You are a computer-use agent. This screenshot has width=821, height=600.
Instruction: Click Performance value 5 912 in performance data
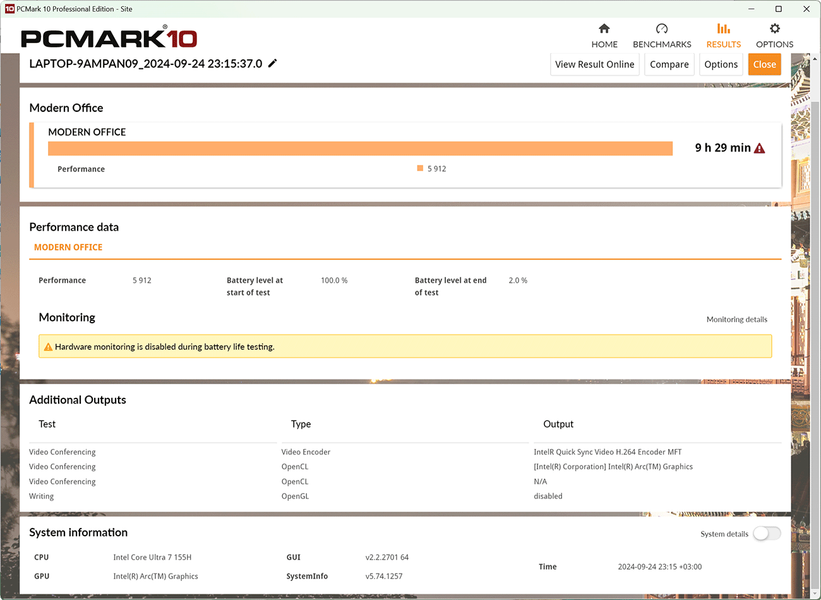142,280
